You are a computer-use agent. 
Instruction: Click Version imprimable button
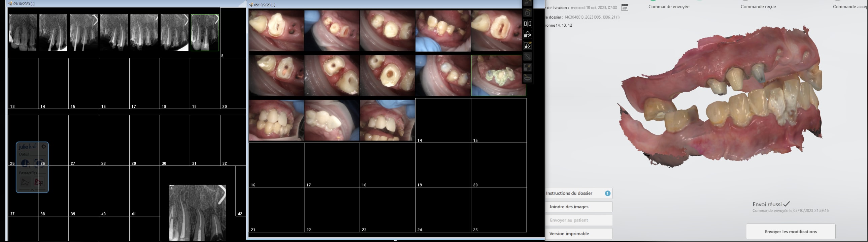coord(578,234)
